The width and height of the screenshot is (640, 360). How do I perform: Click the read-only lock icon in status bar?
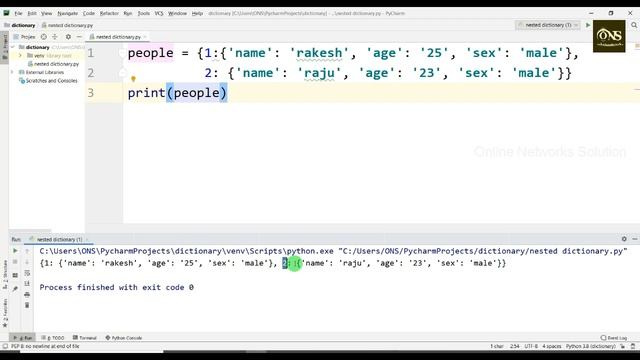623,347
